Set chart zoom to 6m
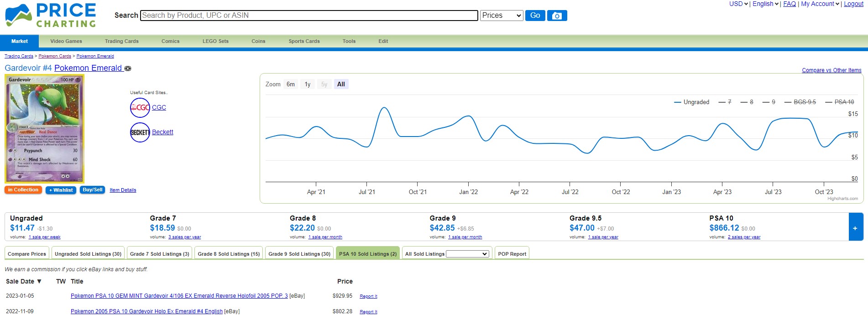This screenshot has height=321, width=868. tap(290, 84)
